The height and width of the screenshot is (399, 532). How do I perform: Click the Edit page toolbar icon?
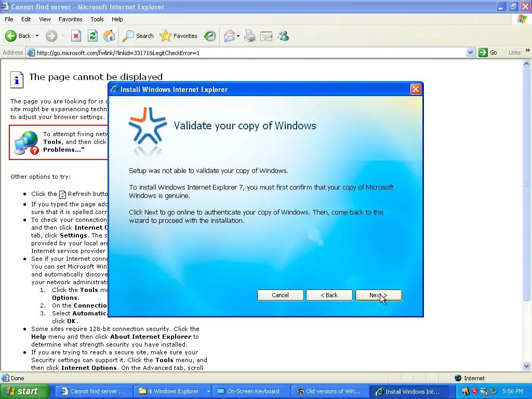pos(267,36)
